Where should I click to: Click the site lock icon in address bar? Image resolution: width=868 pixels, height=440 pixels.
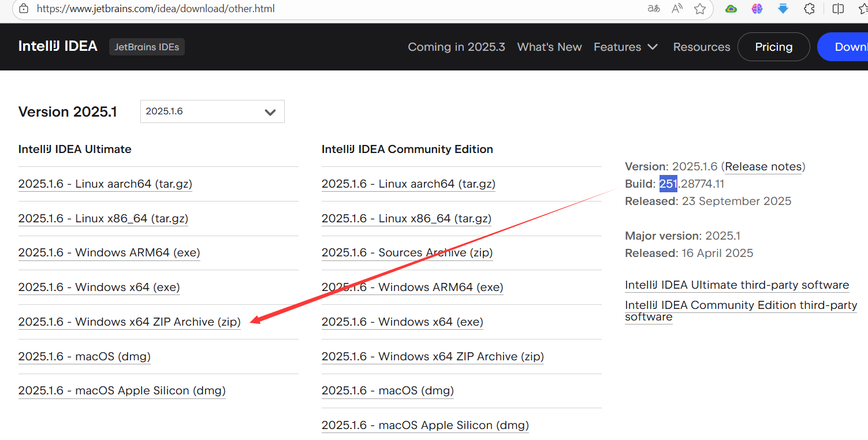point(24,9)
